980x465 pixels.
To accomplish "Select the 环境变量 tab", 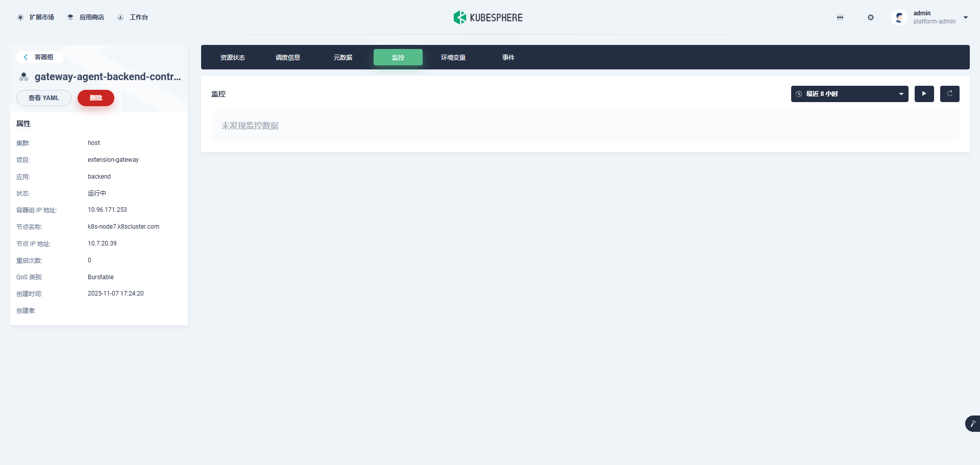I will point(453,58).
